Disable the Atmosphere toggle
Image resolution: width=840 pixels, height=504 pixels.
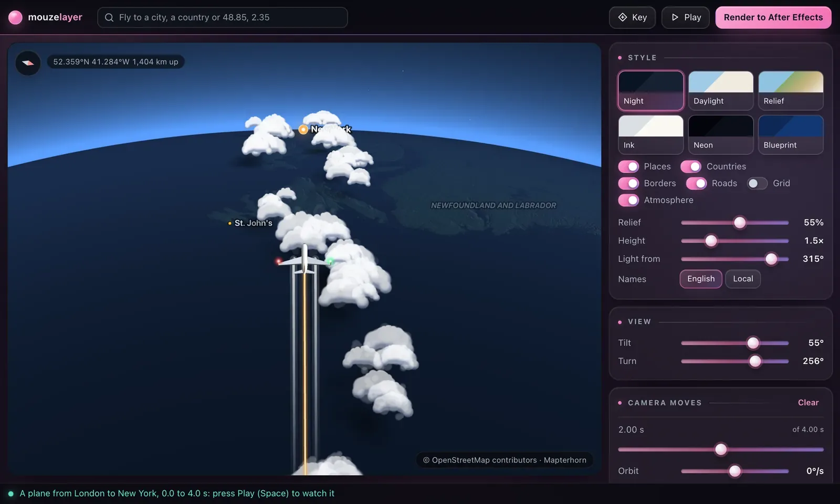[x=628, y=200]
